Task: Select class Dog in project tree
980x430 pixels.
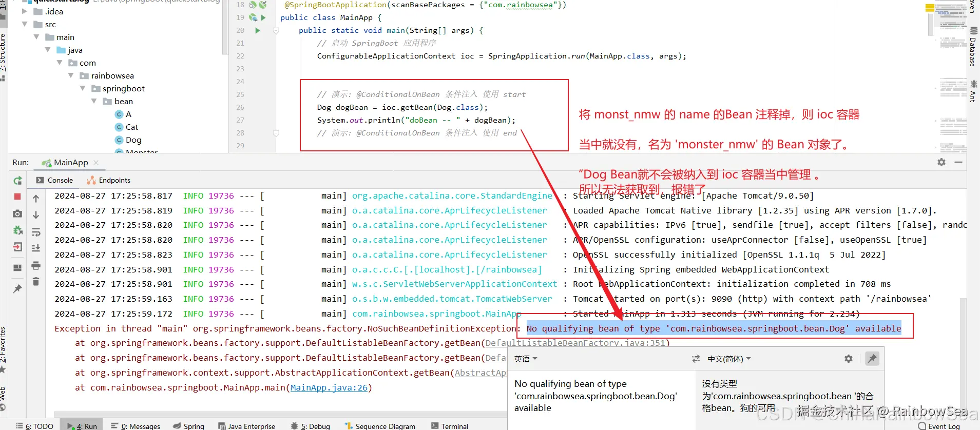Action: click(128, 140)
